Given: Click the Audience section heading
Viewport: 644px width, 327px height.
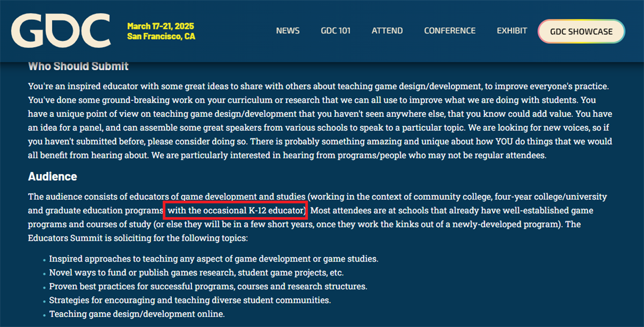Looking at the screenshot, I should click(x=53, y=176).
